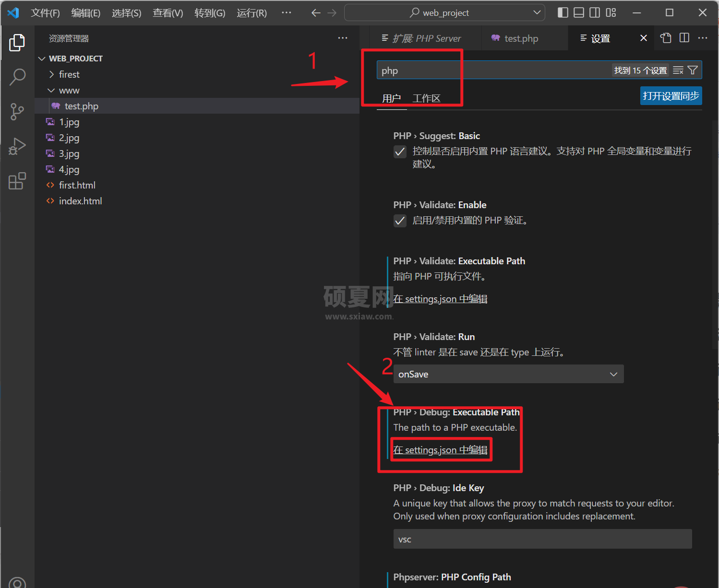Open Source Control view
The image size is (719, 588).
click(x=17, y=111)
